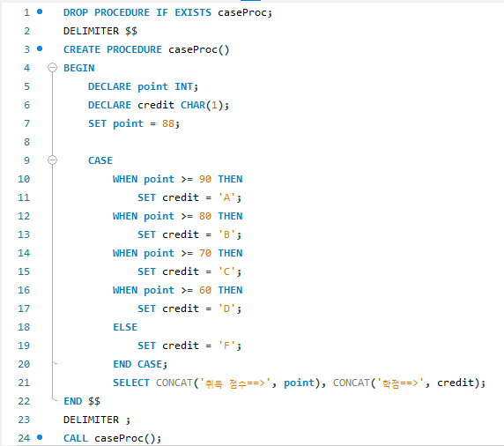Image resolution: width=504 pixels, height=446 pixels.
Task: Click the string 'F' on line 19
Action: 226,346
